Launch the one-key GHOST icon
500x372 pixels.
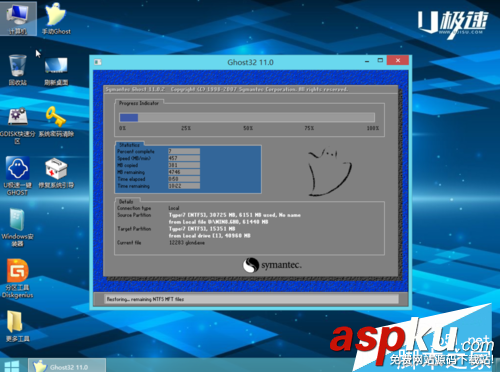click(x=17, y=176)
